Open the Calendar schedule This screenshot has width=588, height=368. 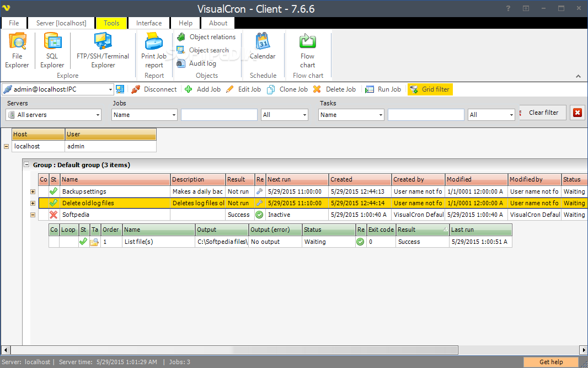click(263, 46)
